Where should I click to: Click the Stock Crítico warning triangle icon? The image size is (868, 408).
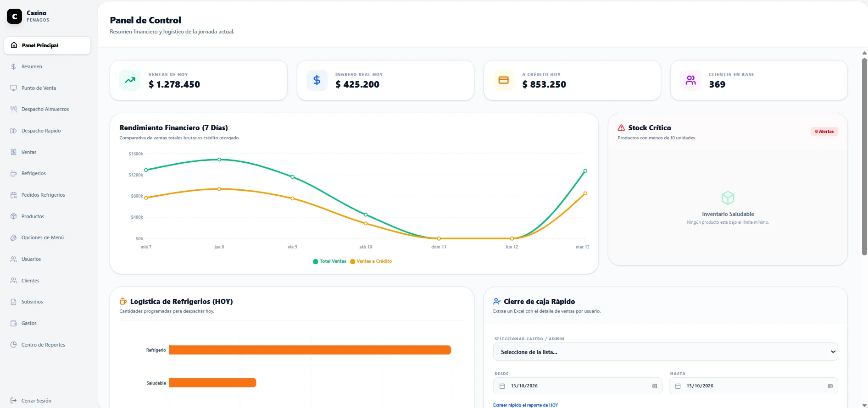click(x=621, y=128)
